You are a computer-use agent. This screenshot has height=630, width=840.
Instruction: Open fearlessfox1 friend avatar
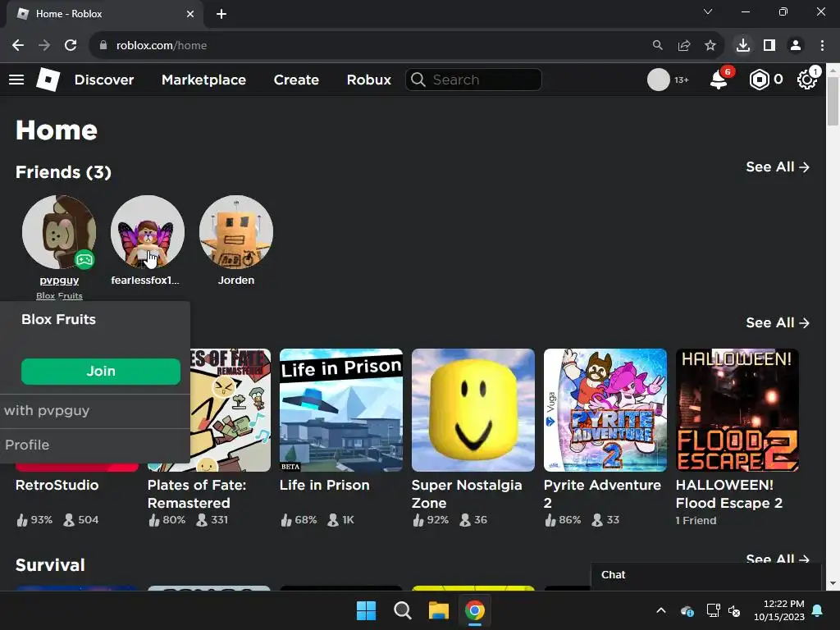tap(148, 232)
